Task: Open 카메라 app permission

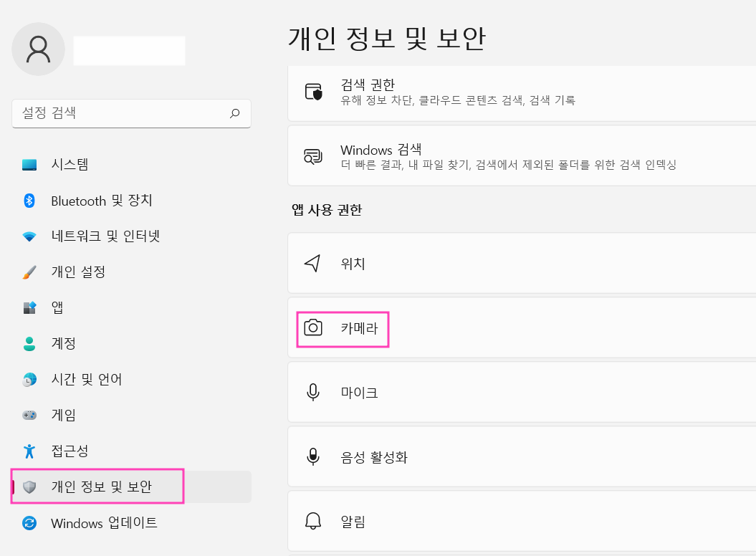Action: [522, 328]
